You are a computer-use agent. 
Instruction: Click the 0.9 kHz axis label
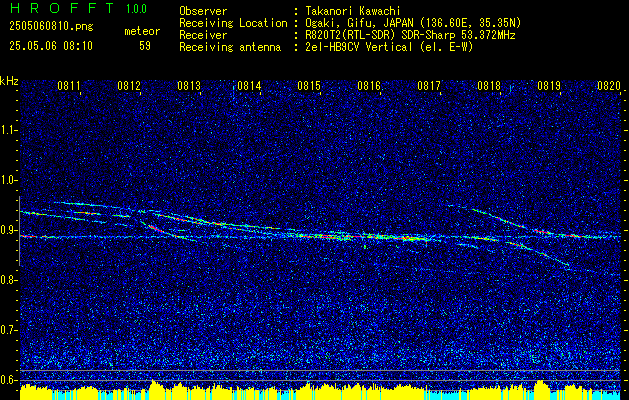tap(7, 230)
